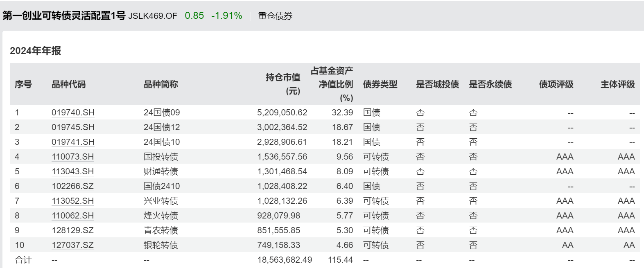
Task: Click the 019741.SH code link
Action: click(73, 142)
